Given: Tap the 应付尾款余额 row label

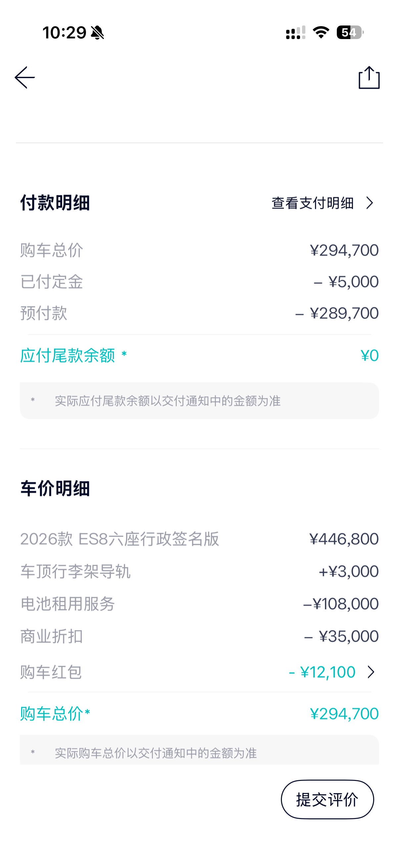Looking at the screenshot, I should pos(68,355).
